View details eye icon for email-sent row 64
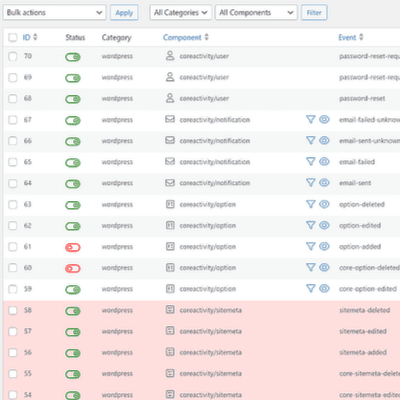The image size is (400, 400). pyautogui.click(x=324, y=183)
